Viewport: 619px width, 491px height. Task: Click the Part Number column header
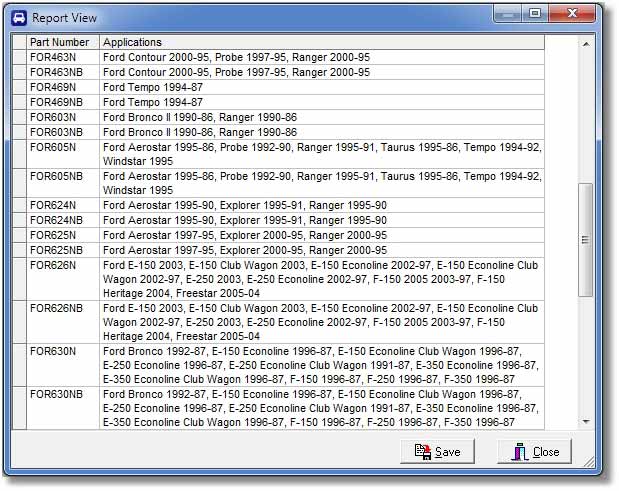tap(62, 43)
